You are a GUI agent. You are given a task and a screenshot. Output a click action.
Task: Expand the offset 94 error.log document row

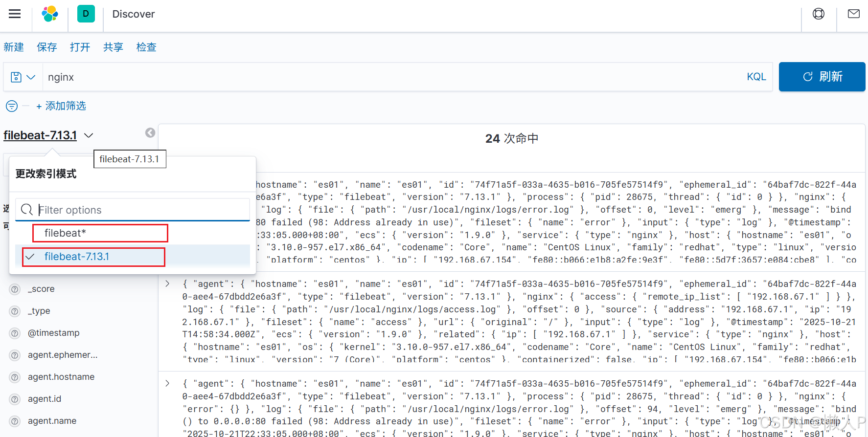tap(167, 383)
